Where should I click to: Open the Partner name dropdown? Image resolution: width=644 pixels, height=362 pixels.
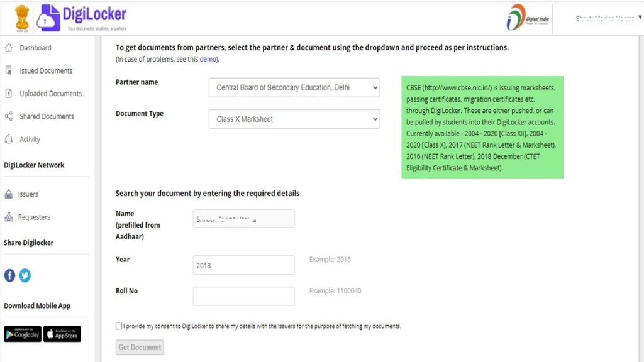pos(294,87)
